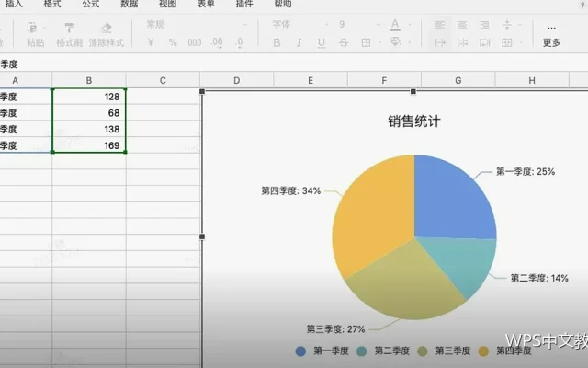588x368 pixels.
Task: Click cell containing 138
Action: [x=89, y=129]
